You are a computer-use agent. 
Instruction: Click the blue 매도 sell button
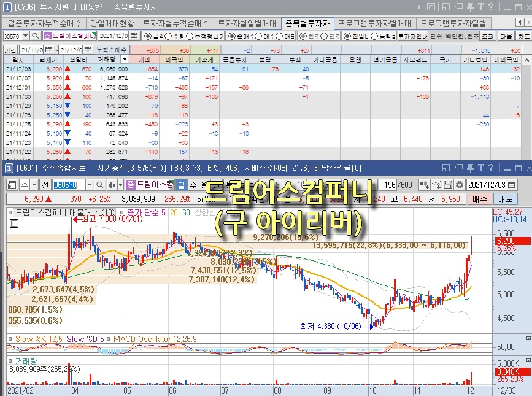point(505,199)
